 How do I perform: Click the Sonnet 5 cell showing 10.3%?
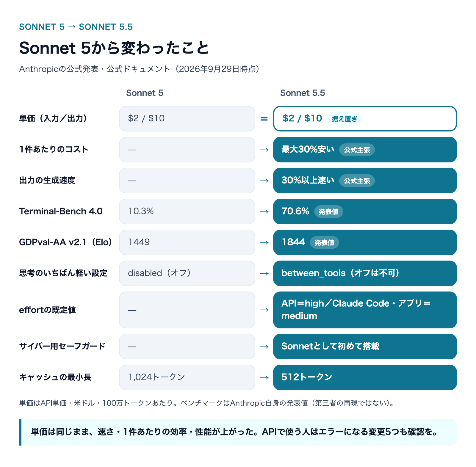click(x=187, y=211)
